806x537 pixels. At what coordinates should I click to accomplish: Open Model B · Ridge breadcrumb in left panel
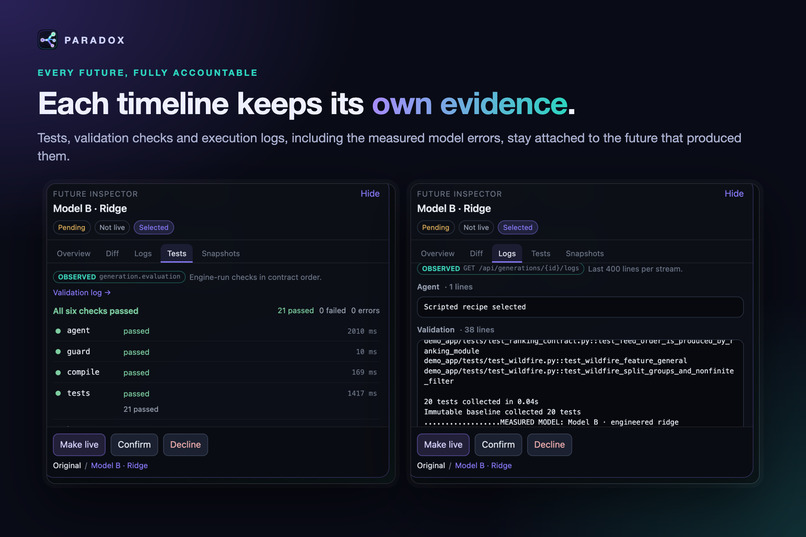point(119,466)
